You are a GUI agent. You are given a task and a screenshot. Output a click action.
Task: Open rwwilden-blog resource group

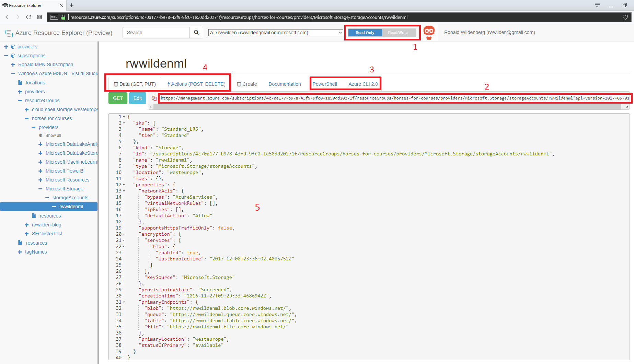tap(47, 225)
